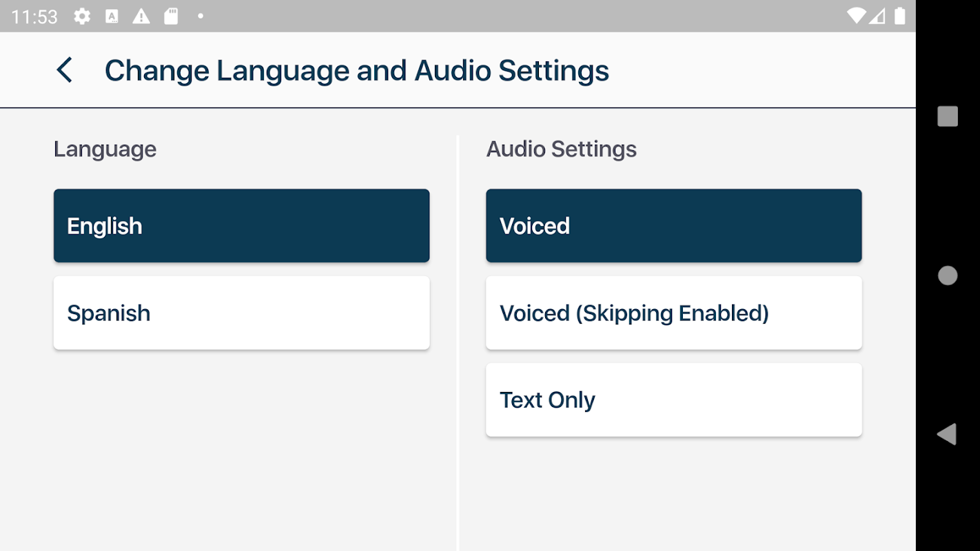Click the settings gear in status bar
Screen dimensions: 980x551
[82, 16]
